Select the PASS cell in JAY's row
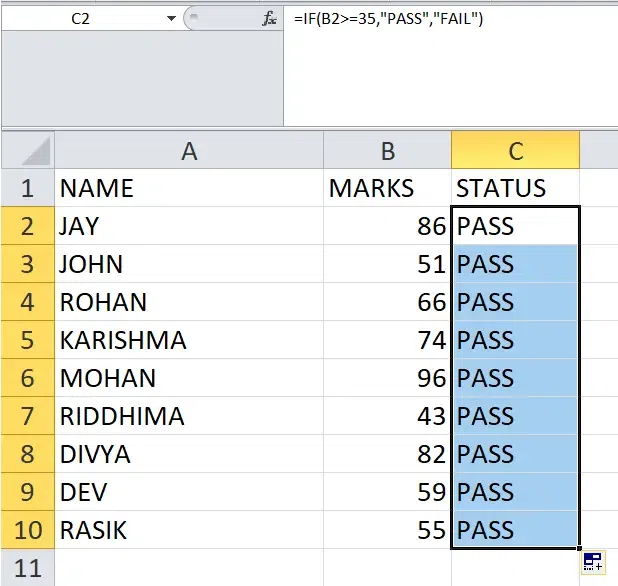The width and height of the screenshot is (618, 586). tap(516, 226)
